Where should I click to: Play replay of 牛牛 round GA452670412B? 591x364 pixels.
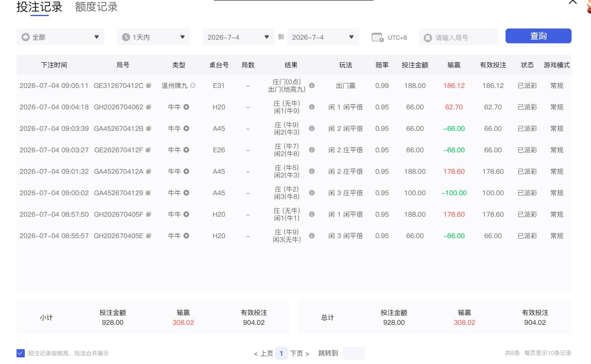coord(186,128)
